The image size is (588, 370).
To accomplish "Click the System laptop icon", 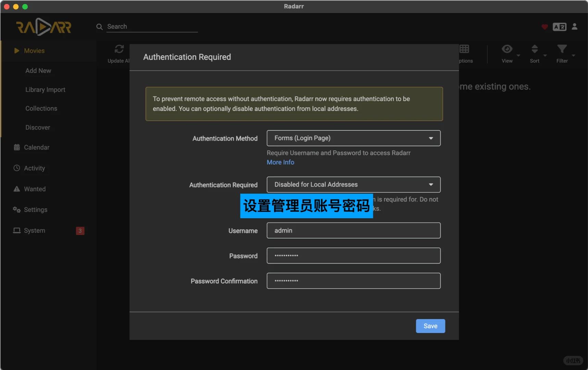I will 16,231.
